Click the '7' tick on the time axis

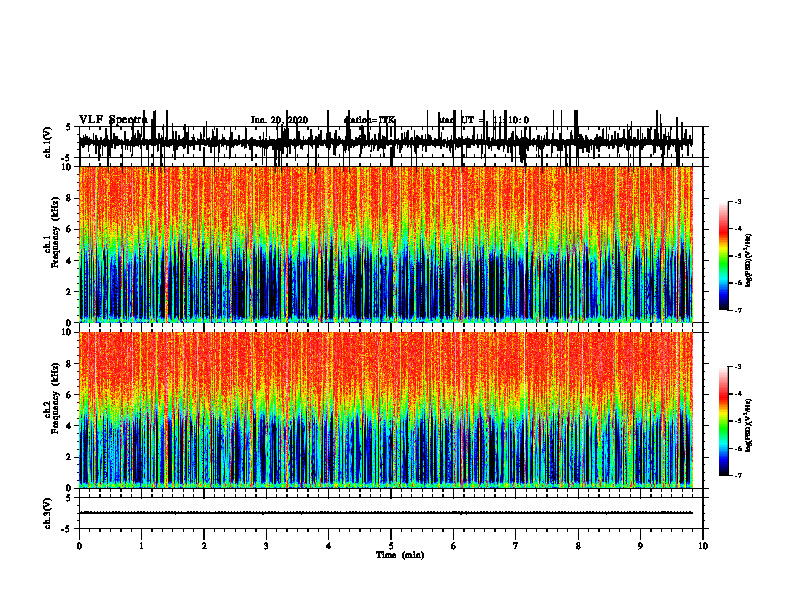point(516,546)
